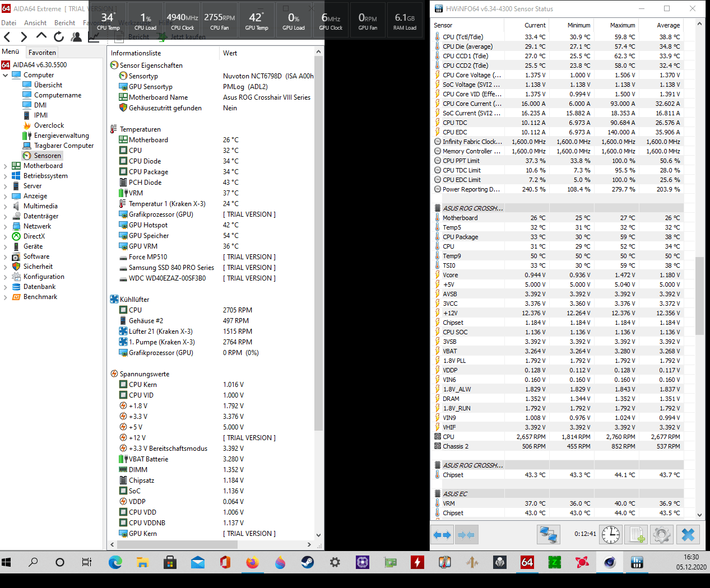Click the AIDA64 list vertical scrollbar

(x=318, y=243)
